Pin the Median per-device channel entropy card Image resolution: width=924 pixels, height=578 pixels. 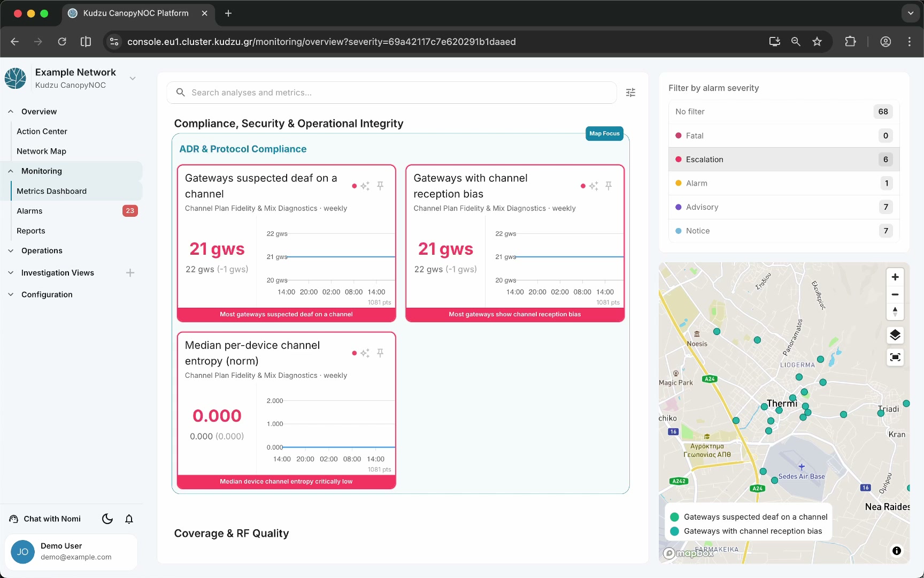pos(380,353)
